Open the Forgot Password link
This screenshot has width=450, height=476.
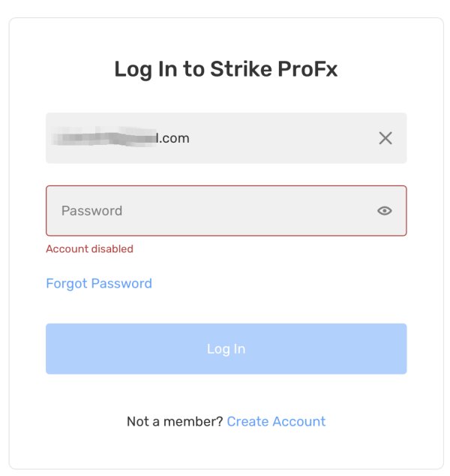point(99,284)
